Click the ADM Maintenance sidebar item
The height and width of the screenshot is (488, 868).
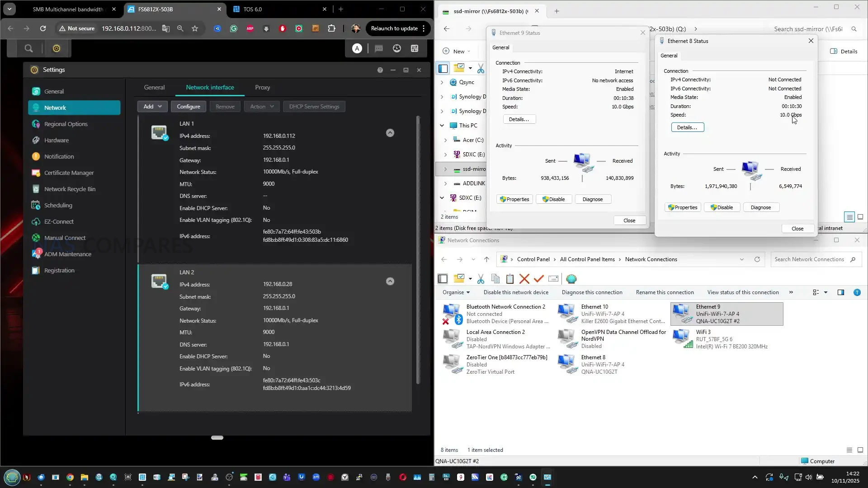[67, 254]
